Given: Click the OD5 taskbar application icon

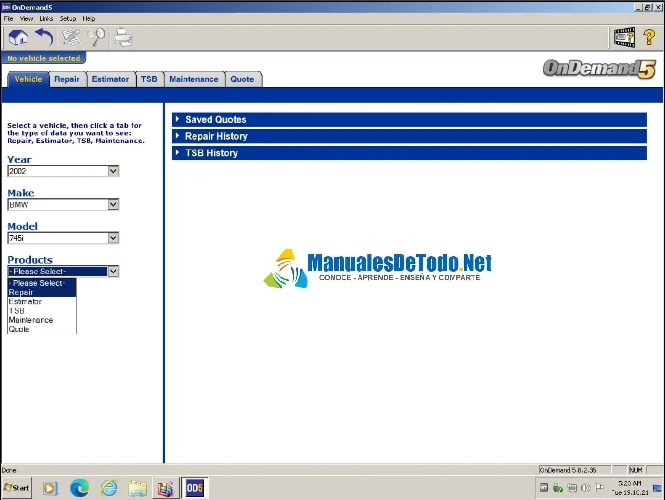Looking at the screenshot, I should click(x=194, y=488).
